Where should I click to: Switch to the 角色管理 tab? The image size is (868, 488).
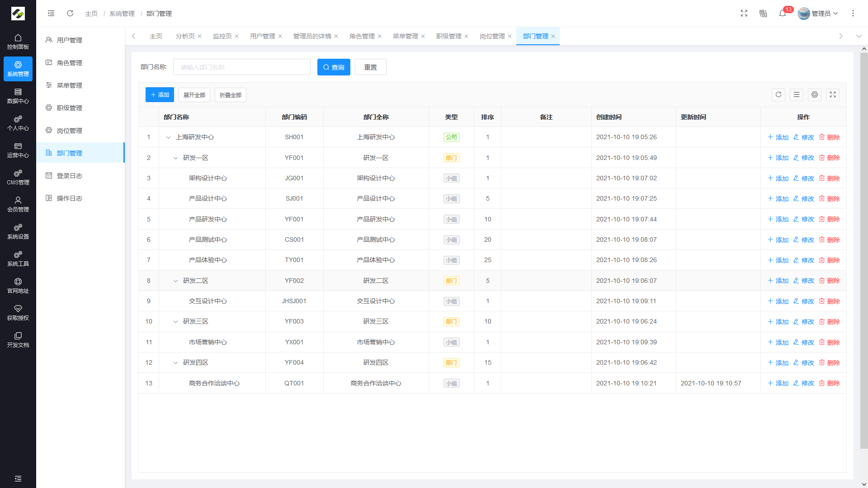pos(362,36)
